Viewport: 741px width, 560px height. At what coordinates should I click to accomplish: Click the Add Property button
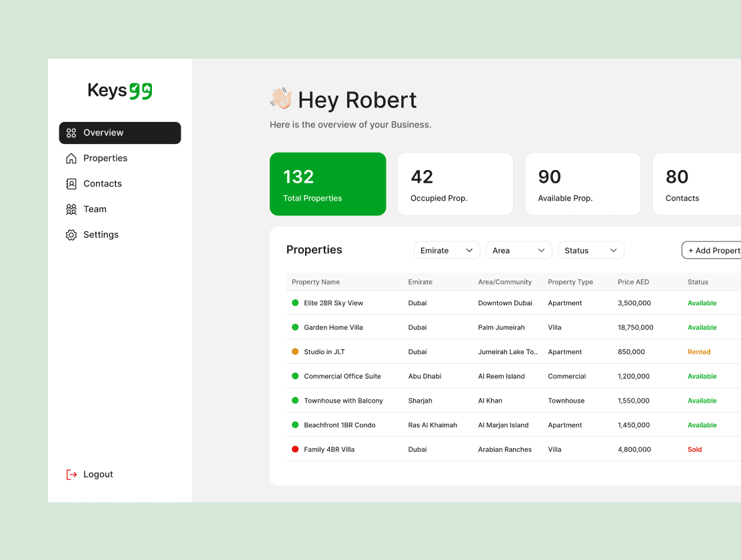pyautogui.click(x=711, y=250)
